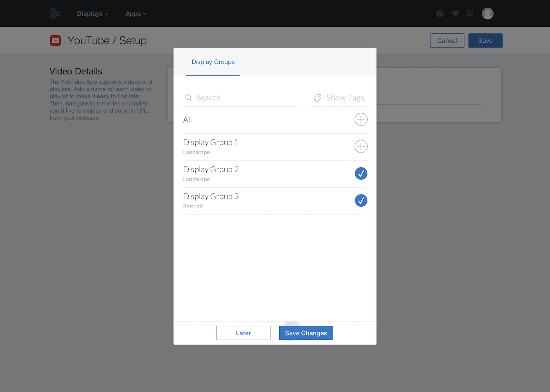Expand the Apps dropdown menu

[x=136, y=14]
